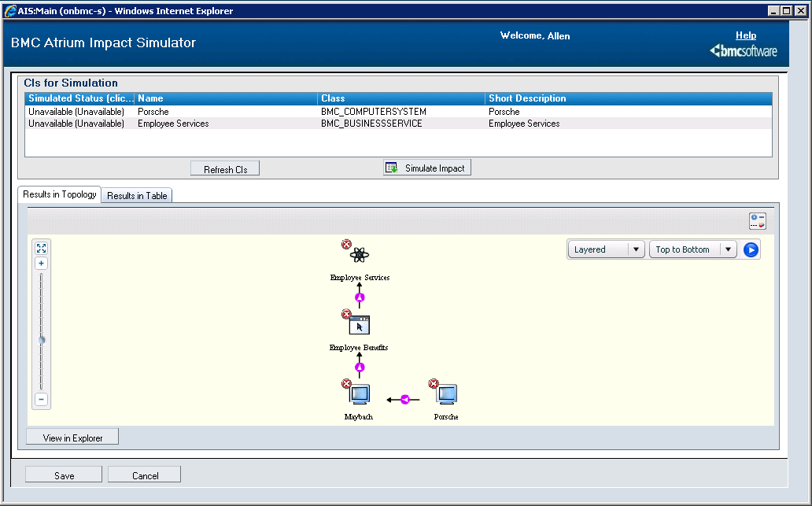The height and width of the screenshot is (506, 812).
Task: Click the bmcsoftware logo
Action: click(x=744, y=50)
